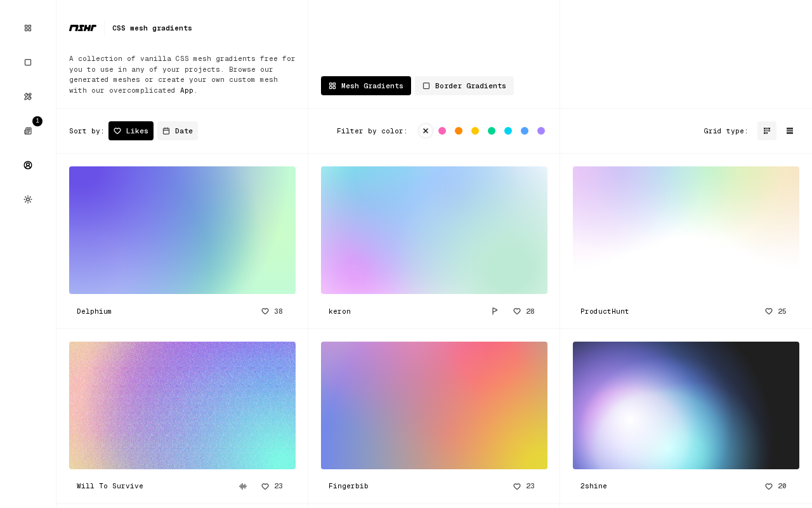
Task: Open the mesh grid icon in the sidebar
Action: [28, 28]
